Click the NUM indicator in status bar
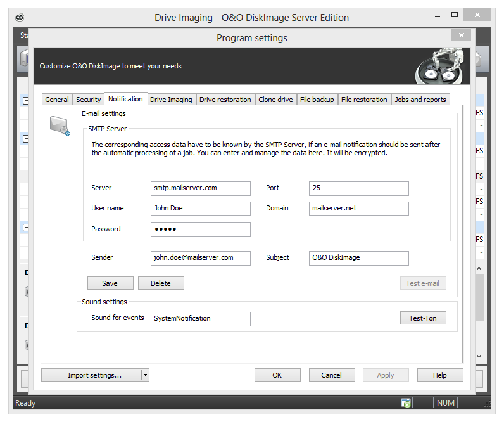The image size is (504, 424). coord(446,402)
